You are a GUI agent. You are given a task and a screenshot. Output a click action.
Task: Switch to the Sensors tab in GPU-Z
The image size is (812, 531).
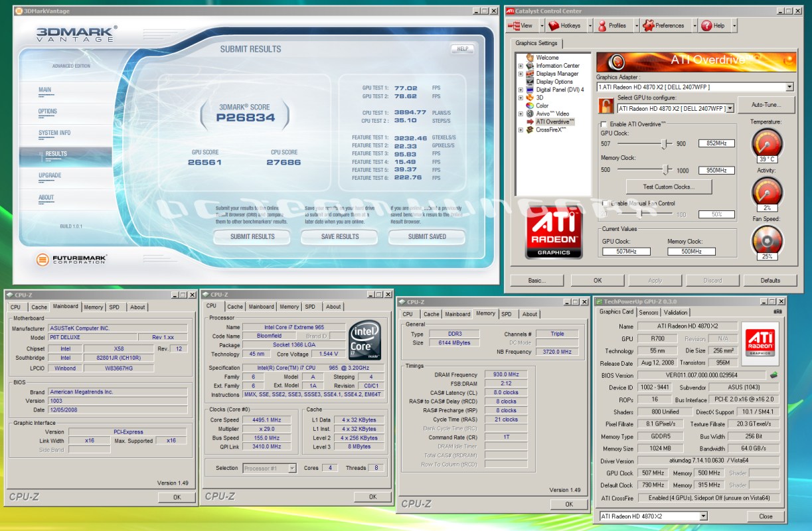[649, 312]
